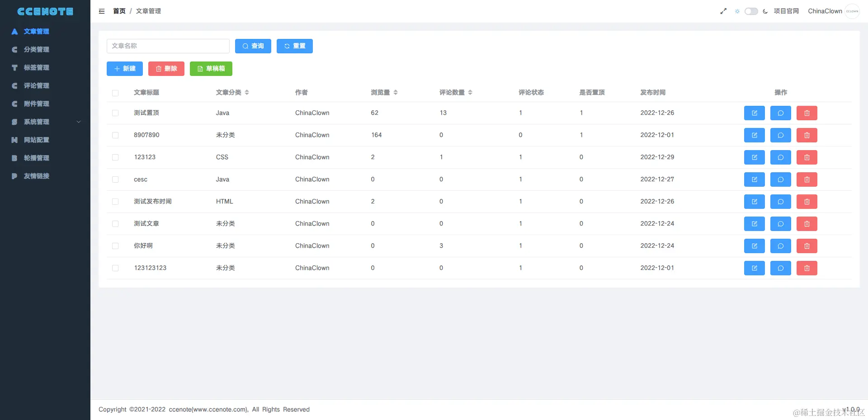Toggle the light/dark theme switch
This screenshot has height=420, width=868.
pos(751,11)
